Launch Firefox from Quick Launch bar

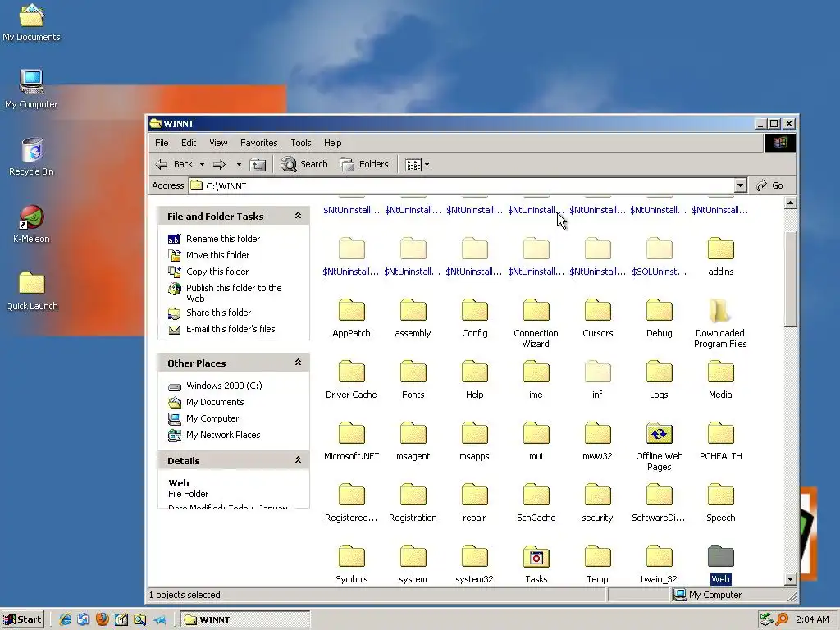coord(102,619)
